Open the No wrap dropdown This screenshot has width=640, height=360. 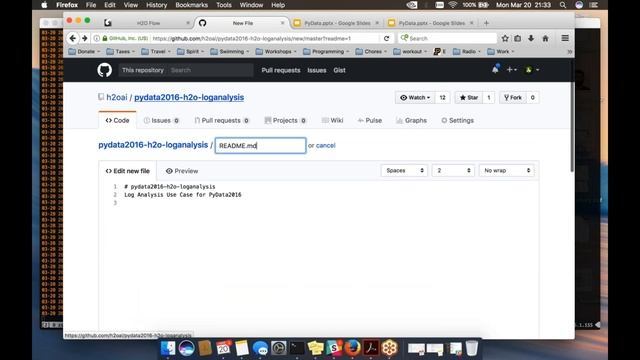[x=507, y=171]
